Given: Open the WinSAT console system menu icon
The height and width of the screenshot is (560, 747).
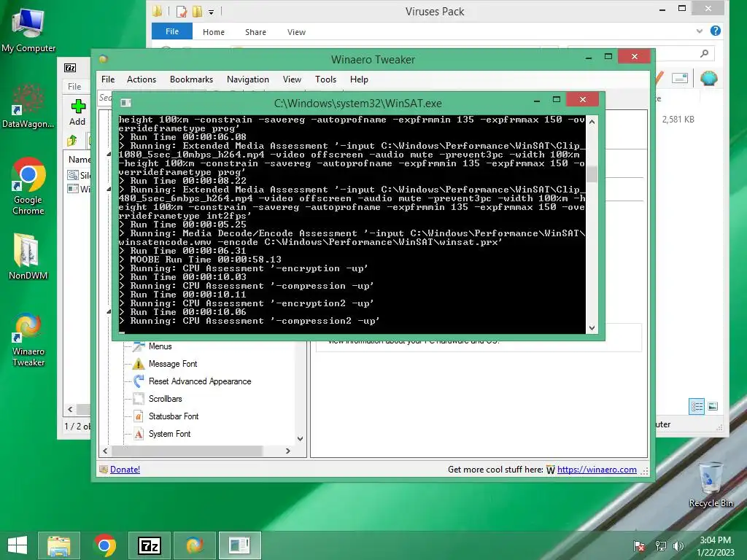Looking at the screenshot, I should coord(125,103).
